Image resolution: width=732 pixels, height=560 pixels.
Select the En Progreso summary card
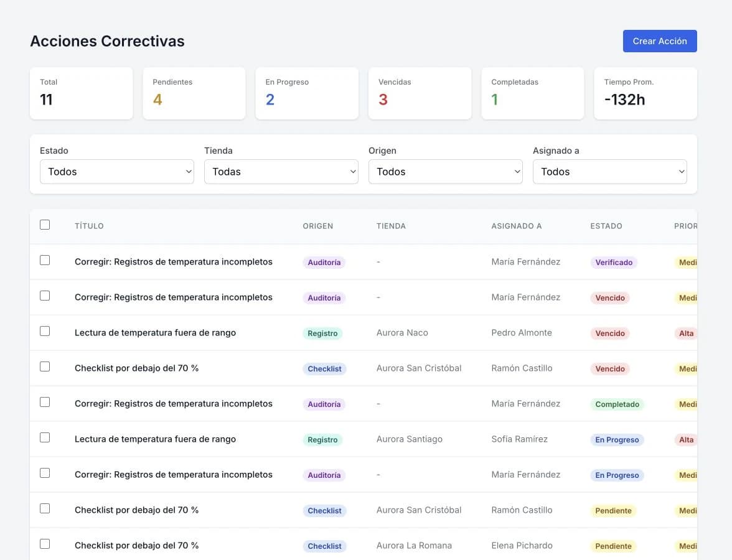click(307, 93)
